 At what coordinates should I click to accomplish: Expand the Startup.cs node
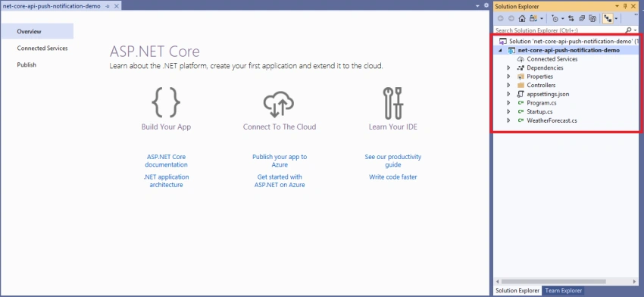tap(508, 111)
